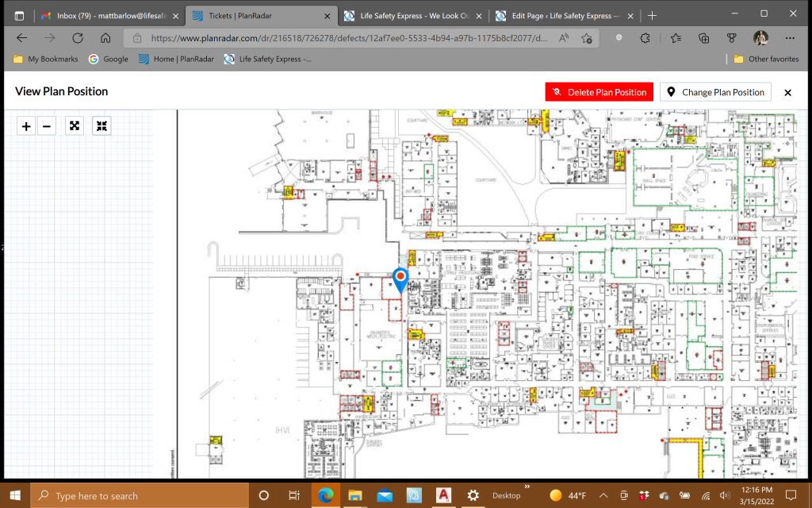
Task: Open the browser Extensions panel
Action: (645, 38)
